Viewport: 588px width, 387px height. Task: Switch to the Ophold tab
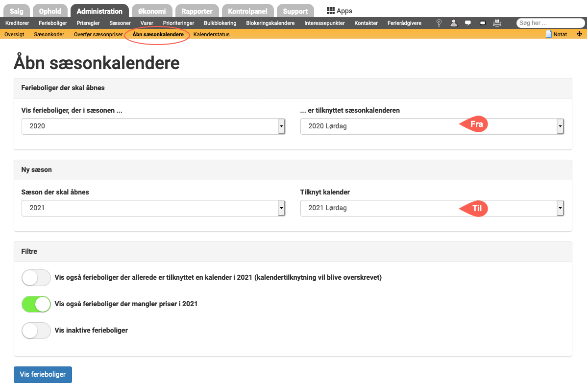point(50,11)
